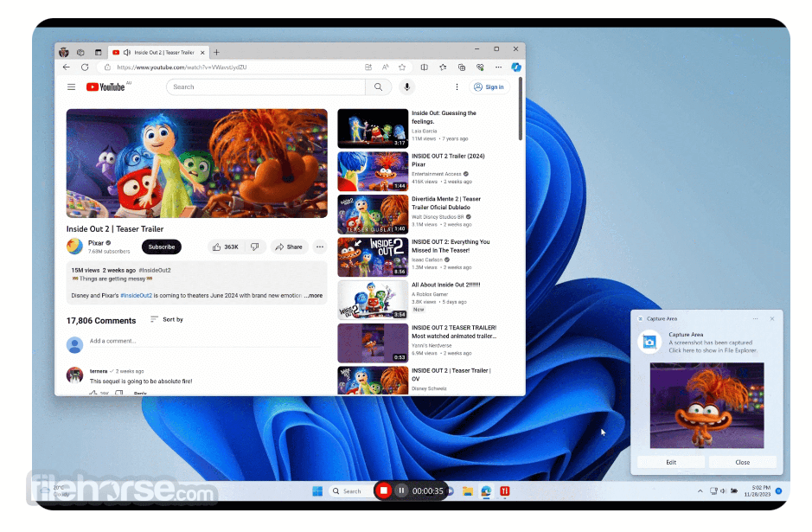The width and height of the screenshot is (812, 532).
Task: Open Edge Settings and more menu
Action: point(498,67)
